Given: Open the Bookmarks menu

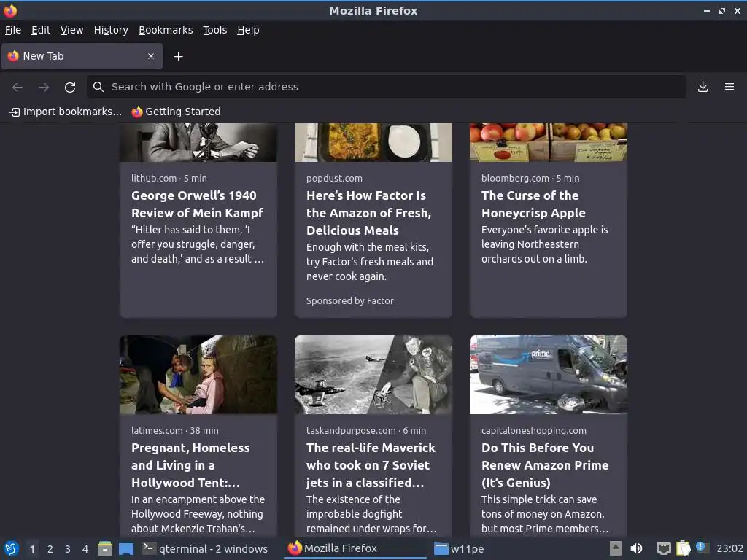Looking at the screenshot, I should tap(166, 30).
